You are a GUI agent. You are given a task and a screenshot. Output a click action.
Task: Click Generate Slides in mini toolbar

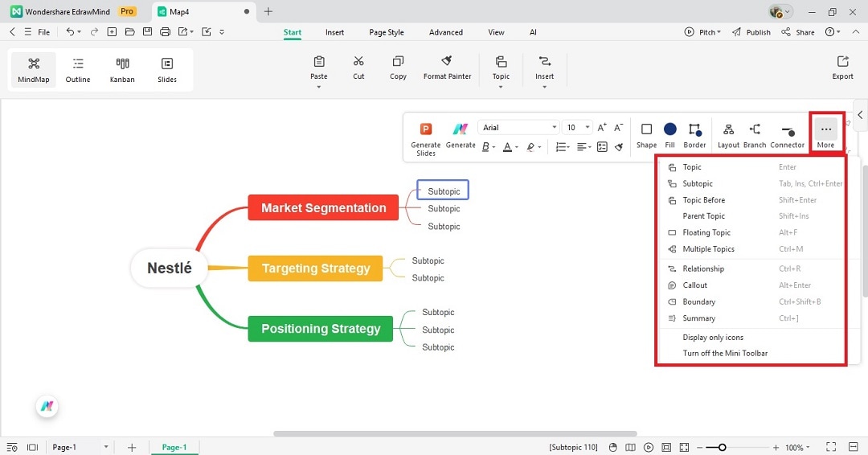coord(426,139)
